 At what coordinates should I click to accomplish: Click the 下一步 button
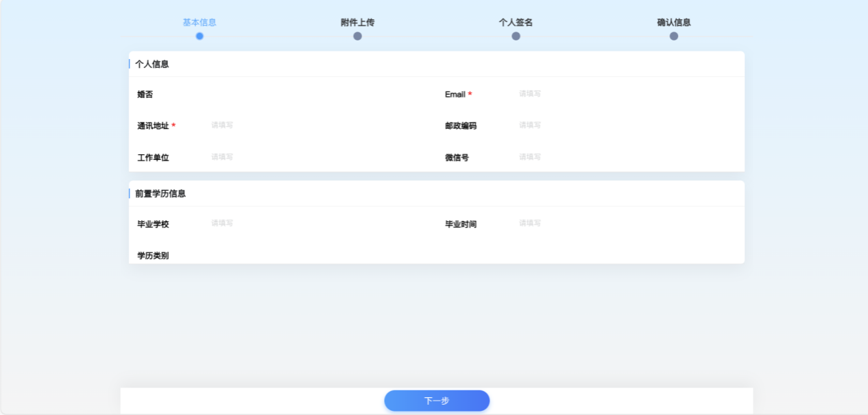pos(437,401)
